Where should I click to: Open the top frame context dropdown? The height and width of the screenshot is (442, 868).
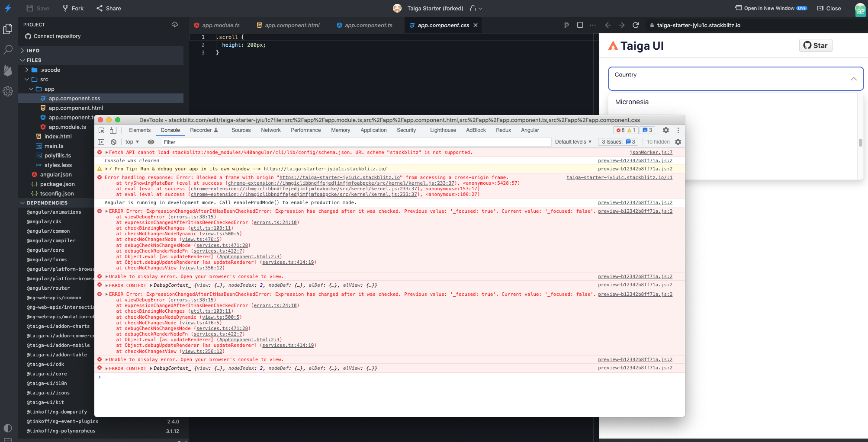[132, 142]
